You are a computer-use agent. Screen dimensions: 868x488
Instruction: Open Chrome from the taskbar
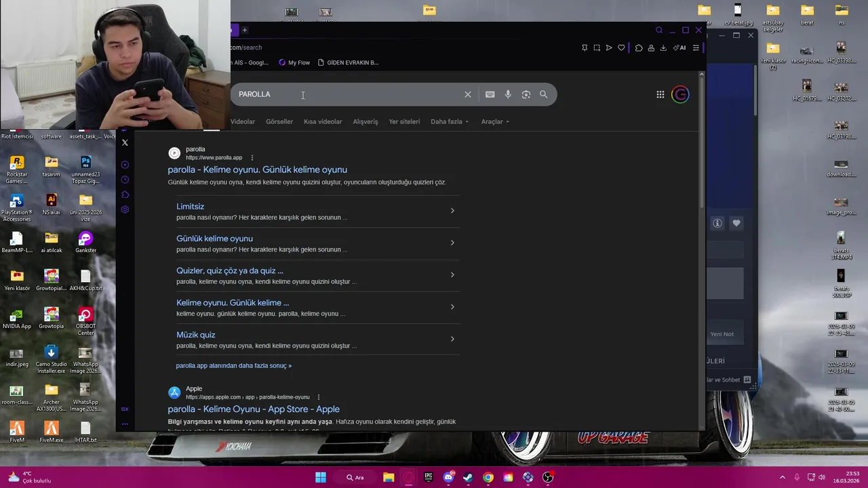[488, 477]
